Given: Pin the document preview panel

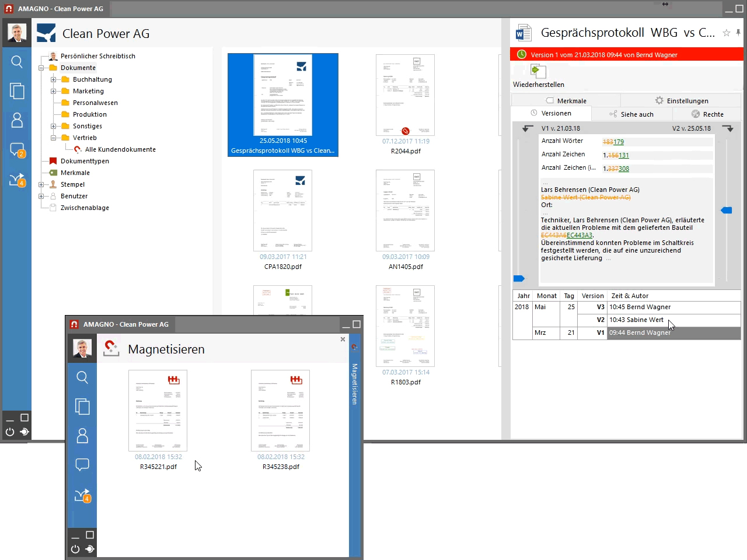Looking at the screenshot, I should [738, 33].
